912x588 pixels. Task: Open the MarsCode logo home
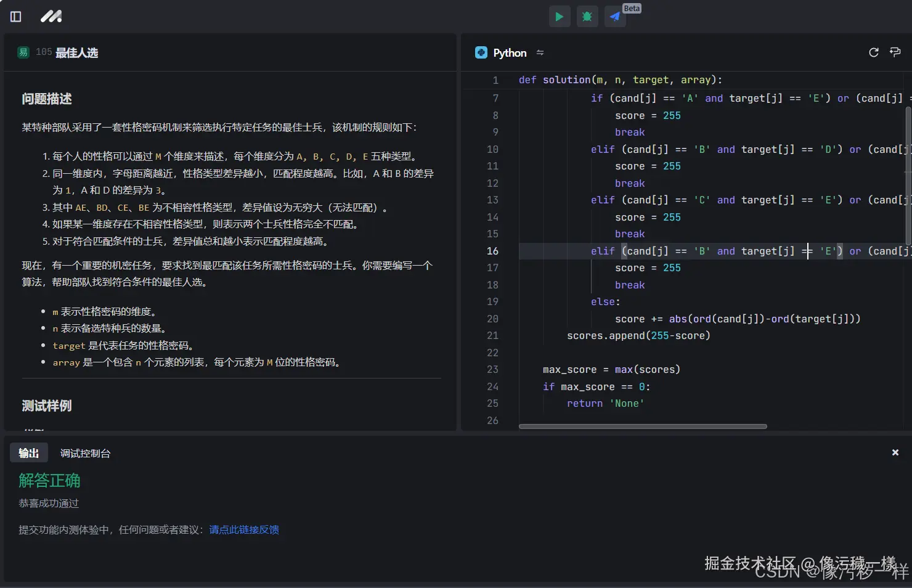coord(51,17)
